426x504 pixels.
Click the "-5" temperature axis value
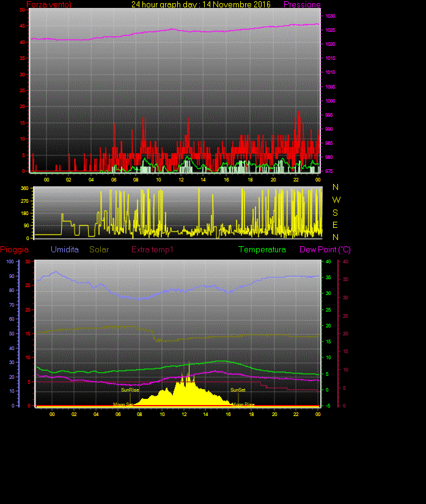328,406
